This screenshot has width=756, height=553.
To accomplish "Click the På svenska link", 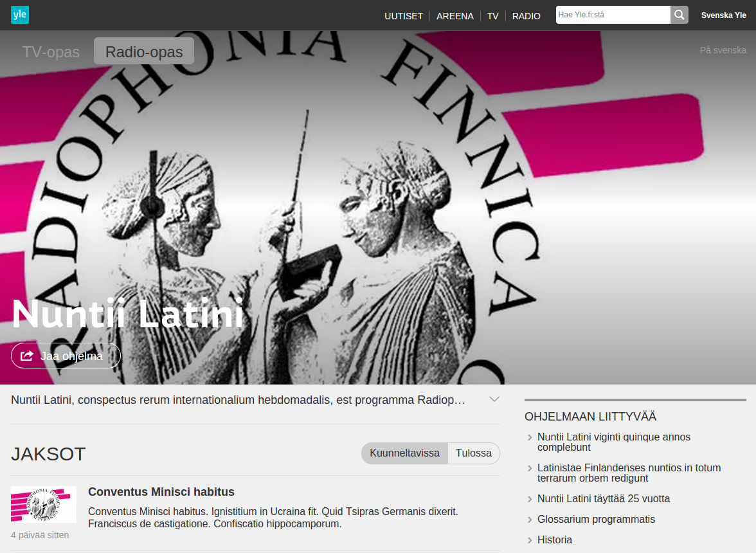I will click(x=723, y=50).
